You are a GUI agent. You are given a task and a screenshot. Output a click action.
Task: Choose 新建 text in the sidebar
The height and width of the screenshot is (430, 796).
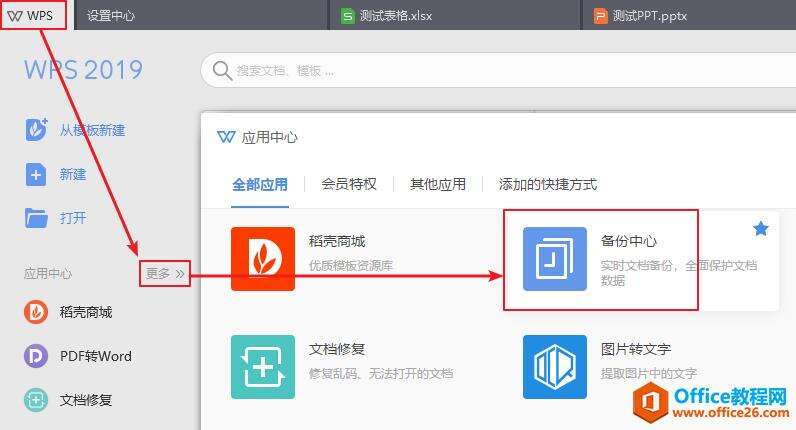(x=73, y=175)
